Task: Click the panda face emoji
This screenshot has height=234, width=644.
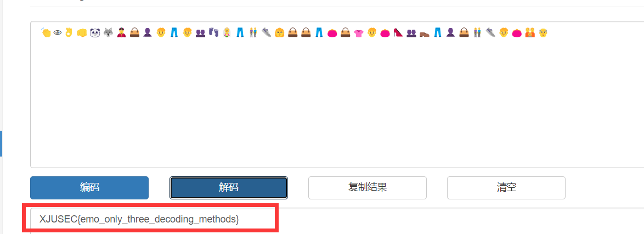Action: (x=95, y=32)
